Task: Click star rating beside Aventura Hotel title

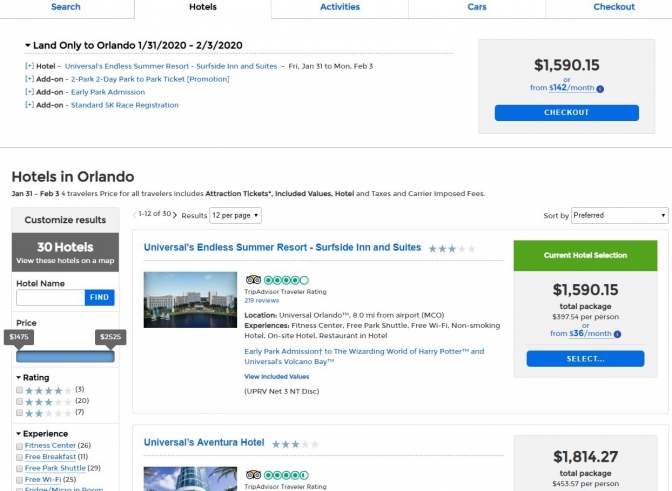Action: [x=295, y=444]
